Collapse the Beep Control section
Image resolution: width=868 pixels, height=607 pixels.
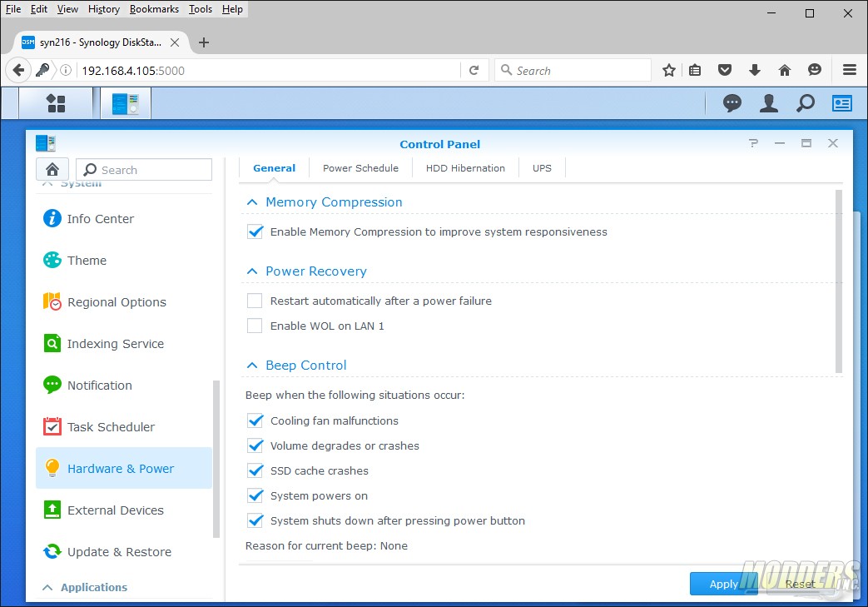[x=252, y=366]
